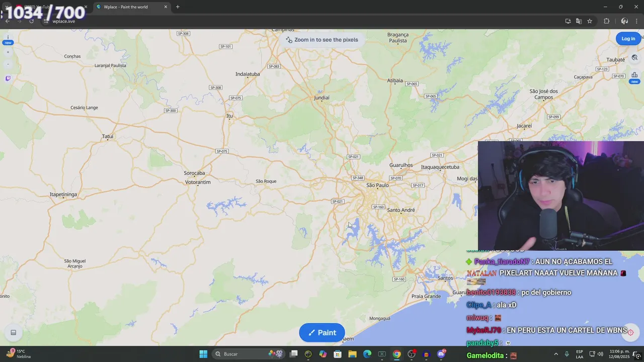The width and height of the screenshot is (644, 362).
Task: Zoom in with the plus map button
Action: coord(8,52)
